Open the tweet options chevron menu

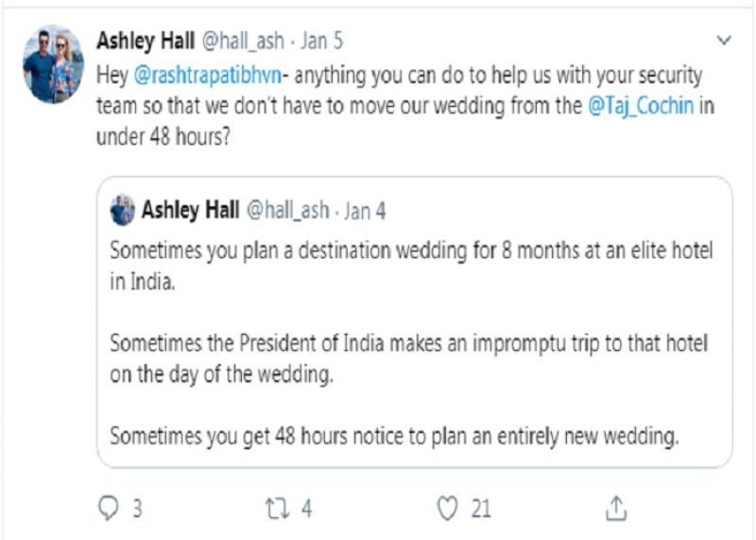click(724, 41)
